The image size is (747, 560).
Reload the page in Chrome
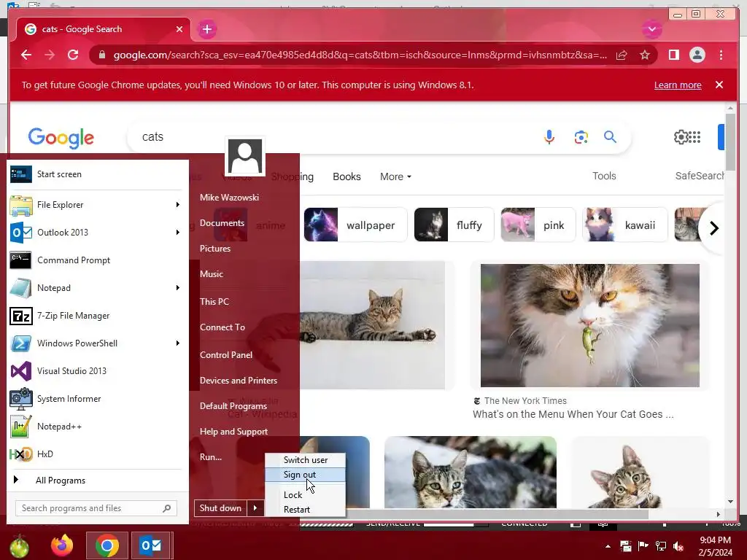point(73,55)
